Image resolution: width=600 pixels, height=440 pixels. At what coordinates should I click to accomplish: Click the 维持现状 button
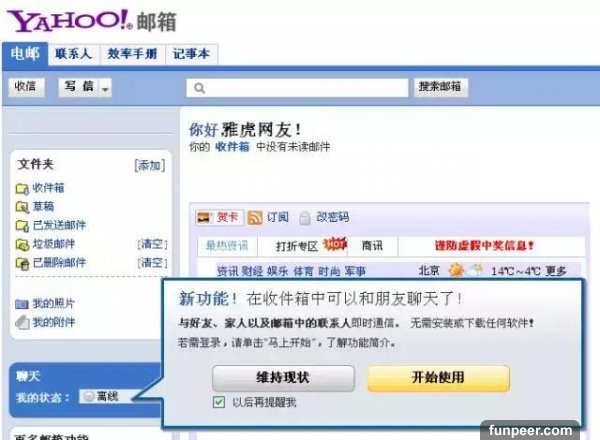click(283, 378)
